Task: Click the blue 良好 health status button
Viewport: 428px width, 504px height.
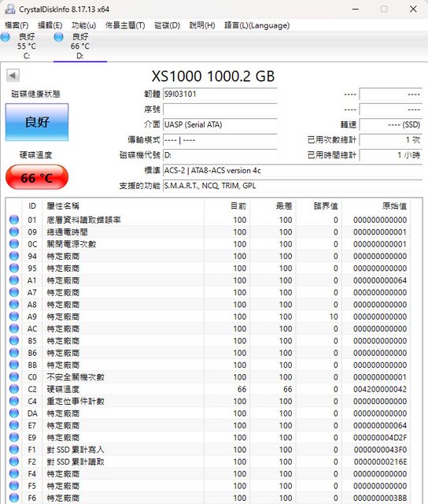Action: click(37, 122)
